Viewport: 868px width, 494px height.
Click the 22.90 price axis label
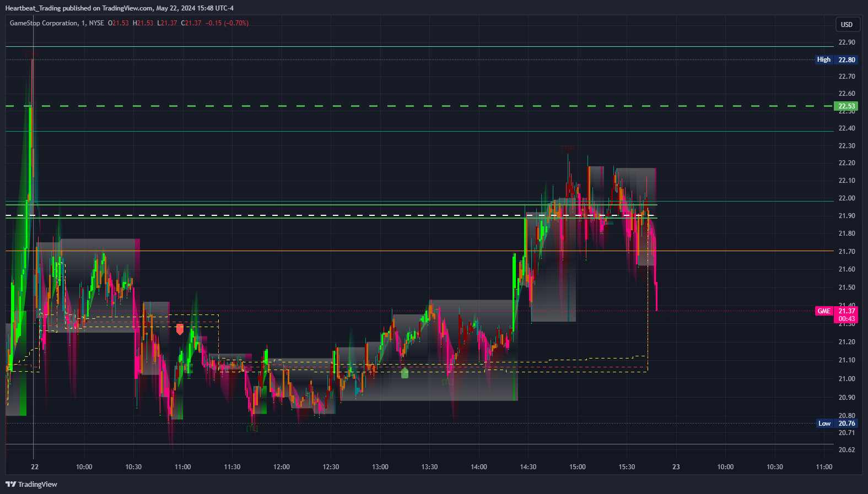click(847, 42)
